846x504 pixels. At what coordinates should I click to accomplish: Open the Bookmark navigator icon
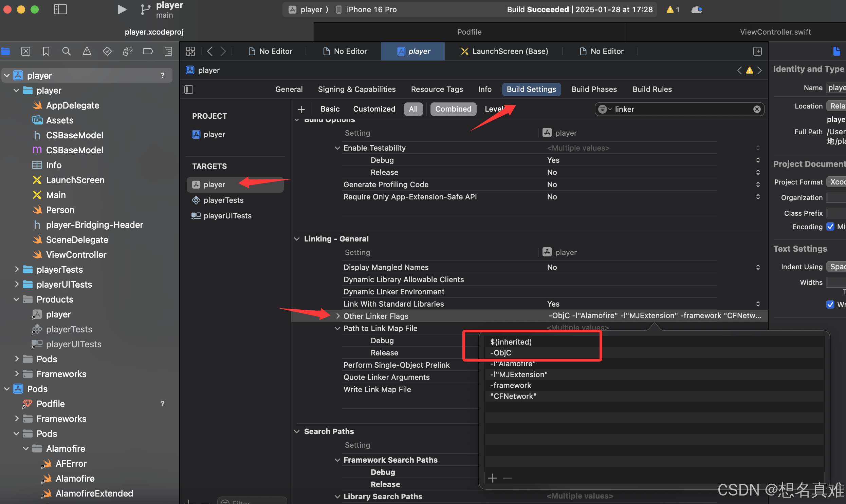[46, 51]
